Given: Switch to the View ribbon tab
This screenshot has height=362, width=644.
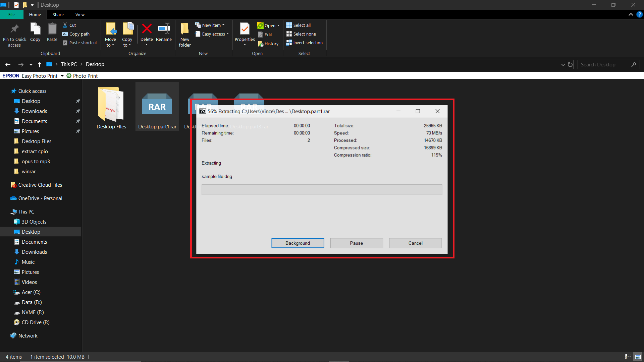Looking at the screenshot, I should (80, 14).
